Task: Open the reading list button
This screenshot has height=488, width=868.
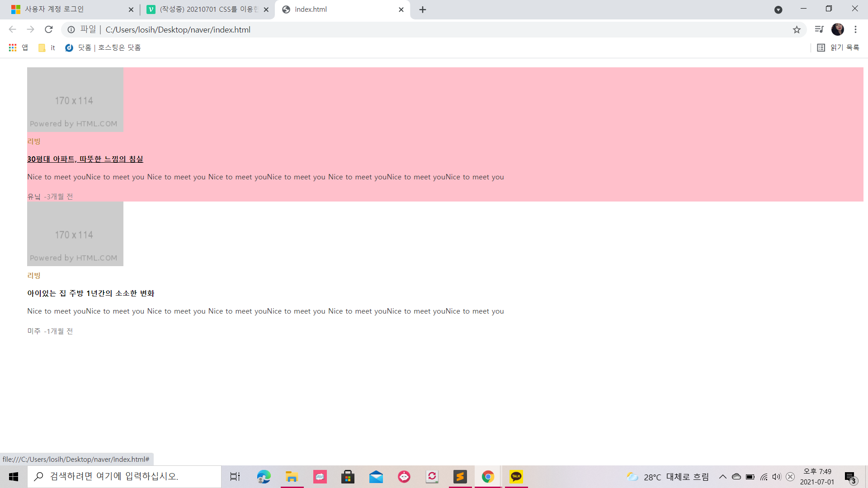Action: [838, 47]
